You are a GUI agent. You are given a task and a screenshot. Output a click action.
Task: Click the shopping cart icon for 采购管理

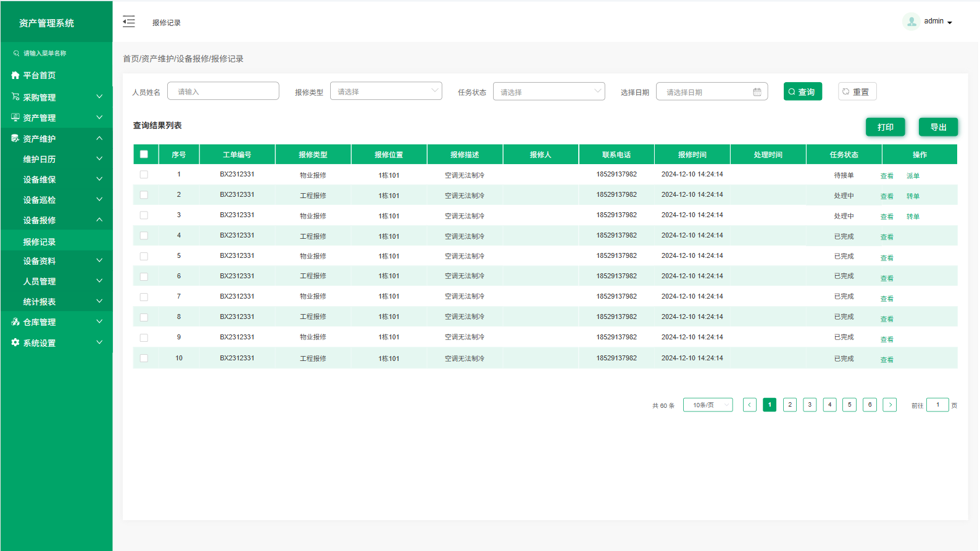pyautogui.click(x=15, y=97)
